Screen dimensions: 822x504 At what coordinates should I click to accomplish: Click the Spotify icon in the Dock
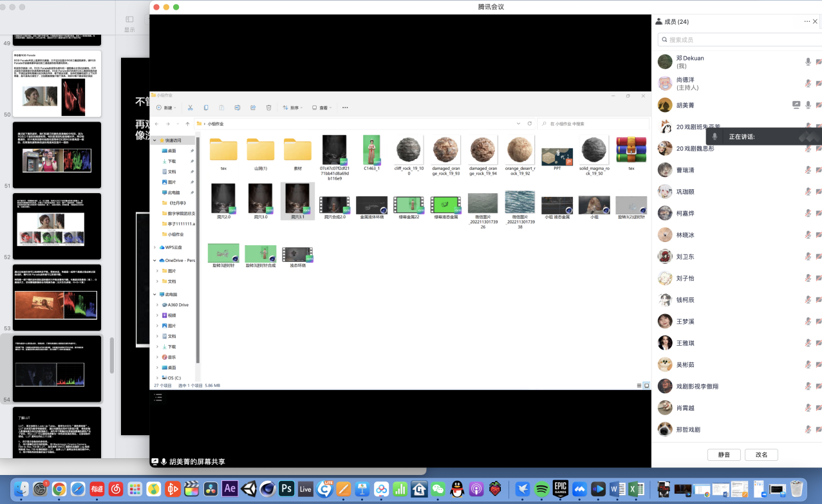coord(541,489)
